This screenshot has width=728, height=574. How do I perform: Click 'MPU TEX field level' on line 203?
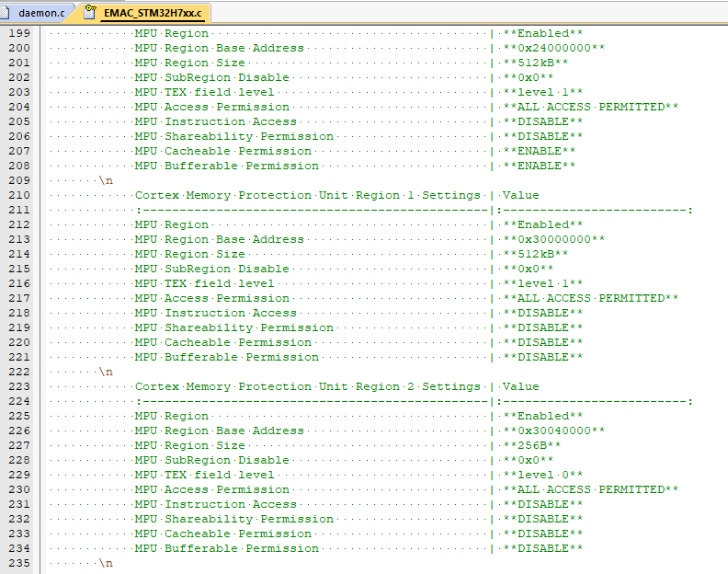click(204, 93)
